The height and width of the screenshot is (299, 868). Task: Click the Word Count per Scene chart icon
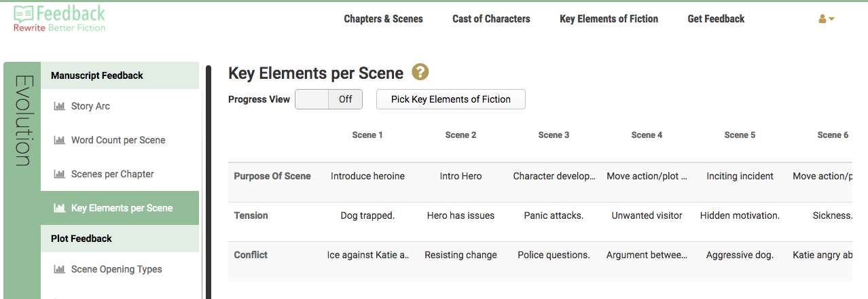pyautogui.click(x=59, y=140)
